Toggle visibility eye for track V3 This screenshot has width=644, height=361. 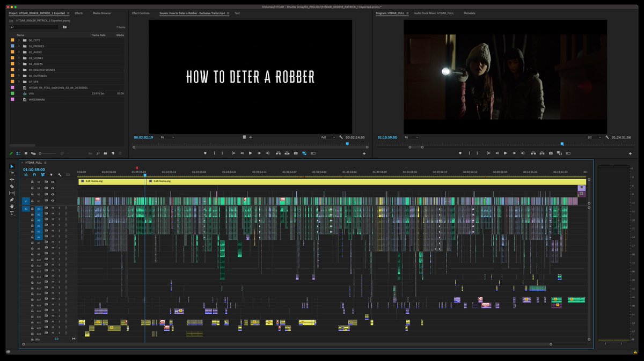(53, 188)
